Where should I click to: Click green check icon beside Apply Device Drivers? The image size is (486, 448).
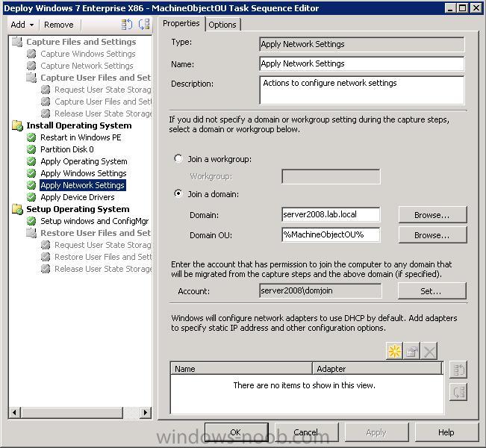point(31,197)
